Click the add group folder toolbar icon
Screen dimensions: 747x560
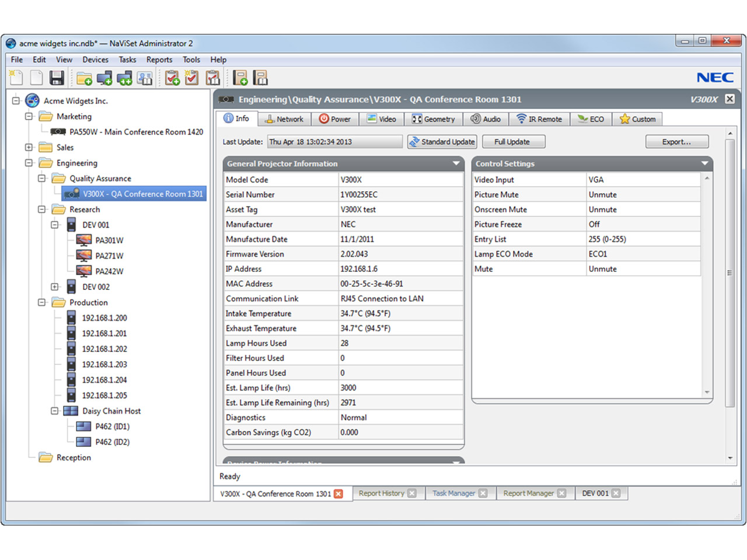pos(84,78)
